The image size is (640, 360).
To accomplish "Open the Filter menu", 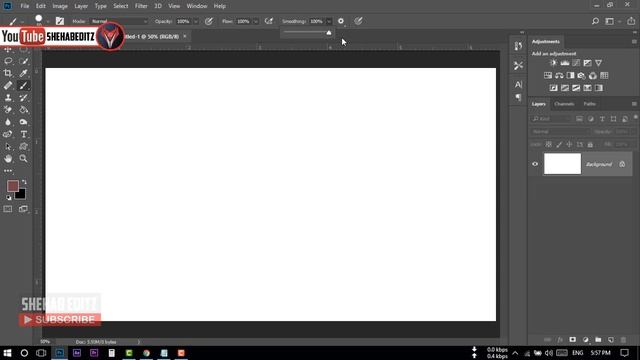I will pyautogui.click(x=141, y=6).
